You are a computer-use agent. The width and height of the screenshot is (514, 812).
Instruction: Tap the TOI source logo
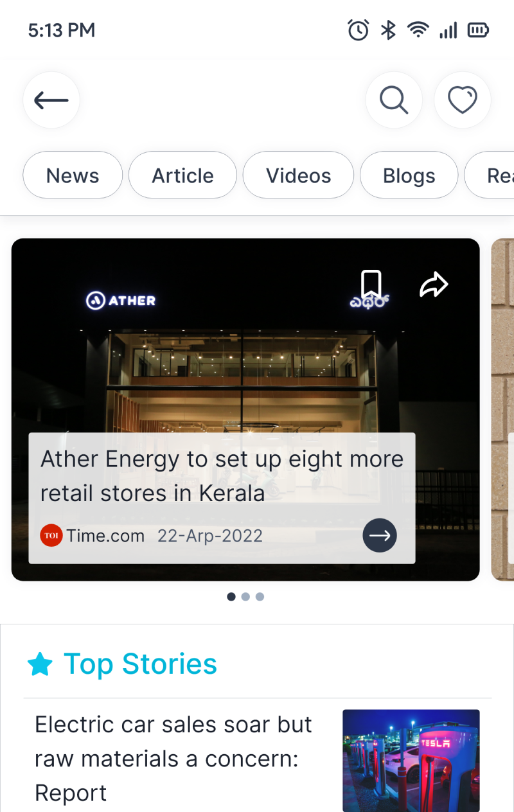coord(51,536)
